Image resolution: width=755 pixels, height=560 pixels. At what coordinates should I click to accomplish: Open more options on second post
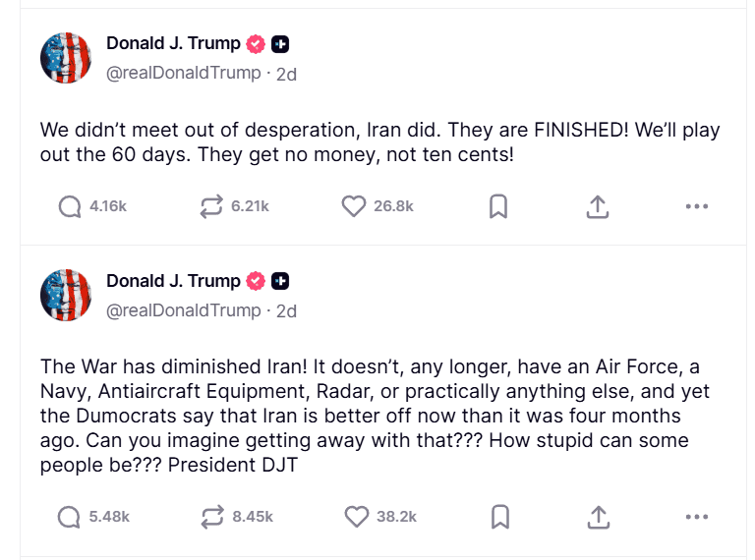697,517
